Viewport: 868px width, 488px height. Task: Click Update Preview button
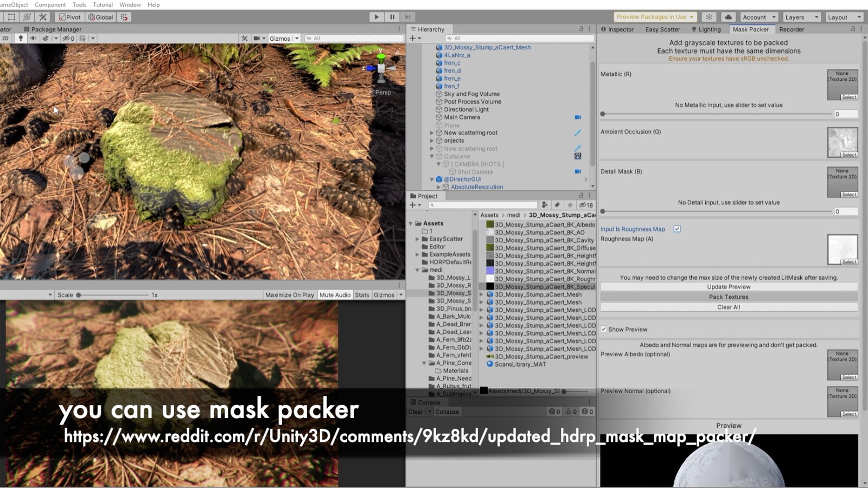tap(729, 287)
